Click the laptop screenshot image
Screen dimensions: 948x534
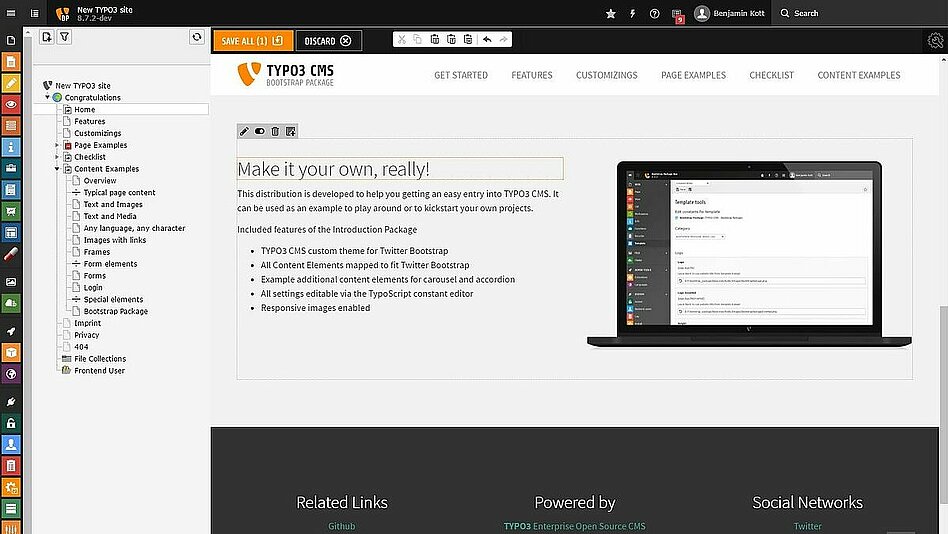749,255
